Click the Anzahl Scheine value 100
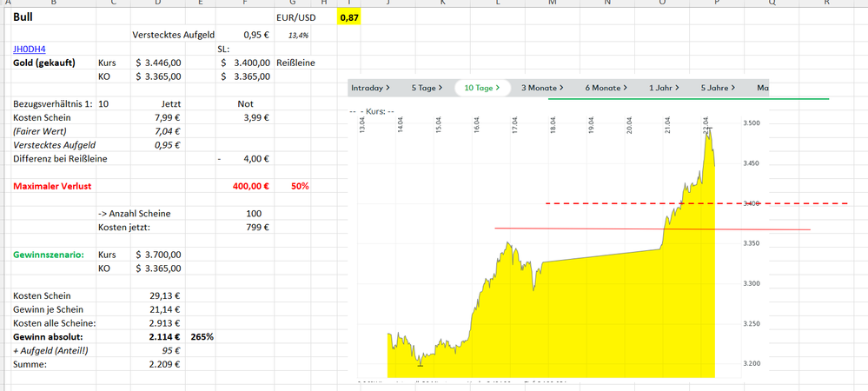 pos(254,214)
